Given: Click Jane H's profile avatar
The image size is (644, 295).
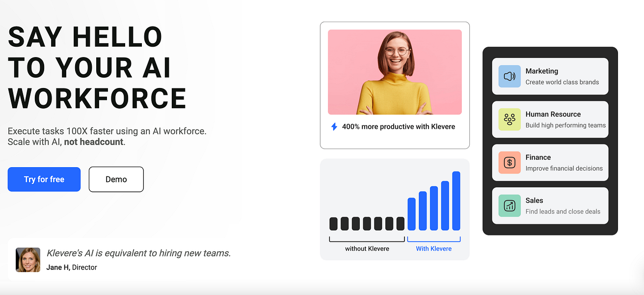Looking at the screenshot, I should click(x=27, y=259).
